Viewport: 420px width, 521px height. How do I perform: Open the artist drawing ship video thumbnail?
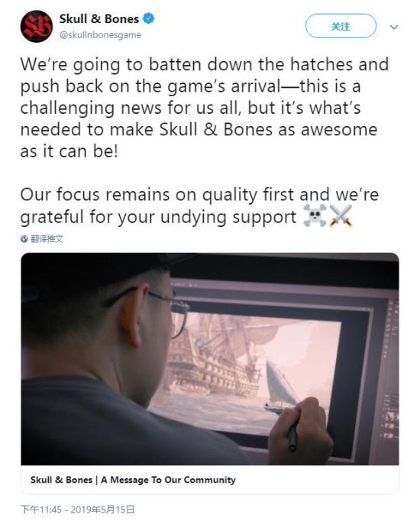pos(210,359)
